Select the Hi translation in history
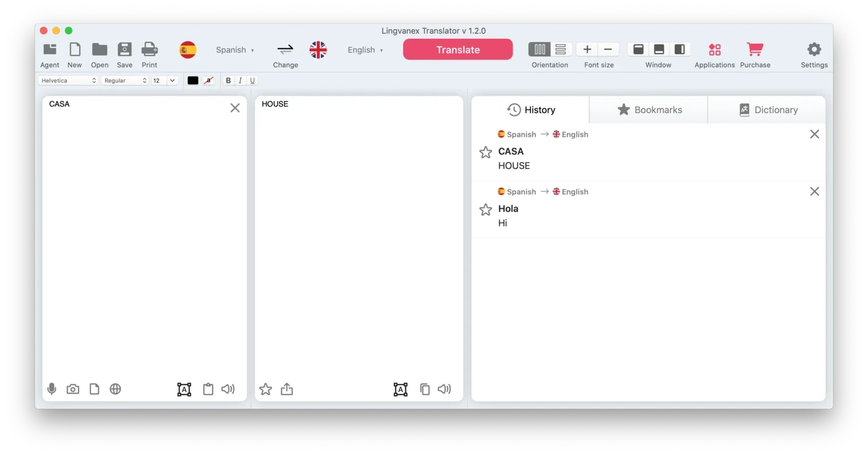This screenshot has width=868, height=455. (x=503, y=223)
